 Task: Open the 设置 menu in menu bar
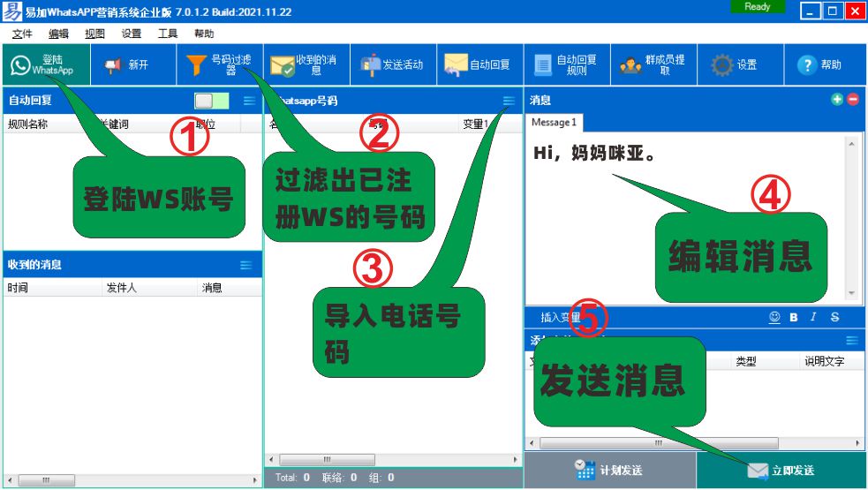(x=132, y=34)
